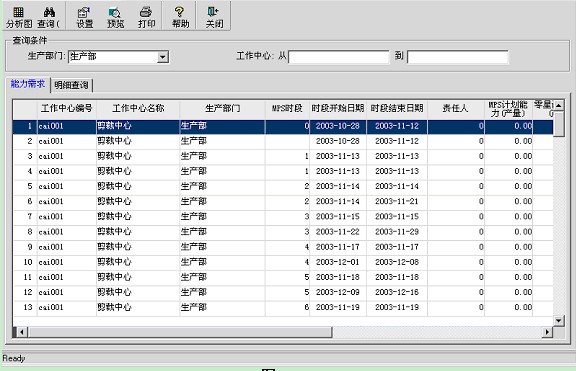Click the horizontal scrollbar left arrow
The image size is (576, 371).
tap(22, 332)
